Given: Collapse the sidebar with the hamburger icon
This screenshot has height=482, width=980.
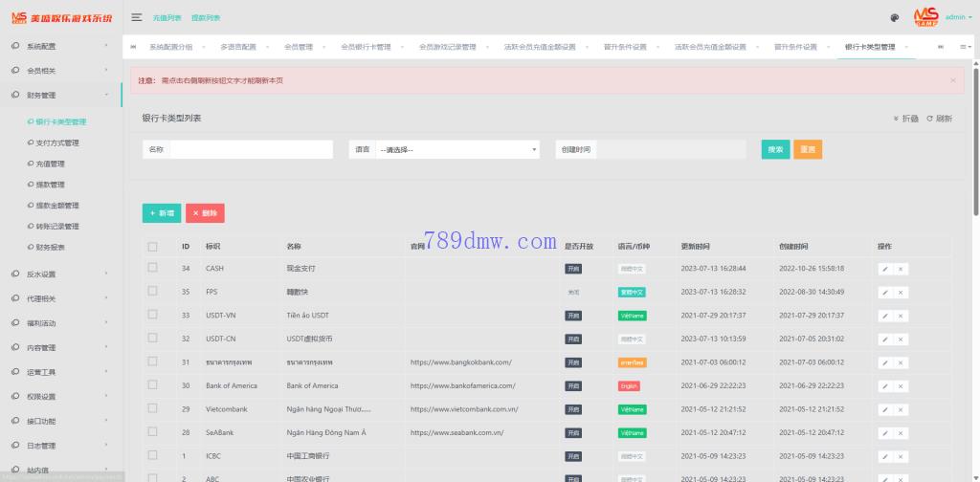Looking at the screenshot, I should 137,17.
